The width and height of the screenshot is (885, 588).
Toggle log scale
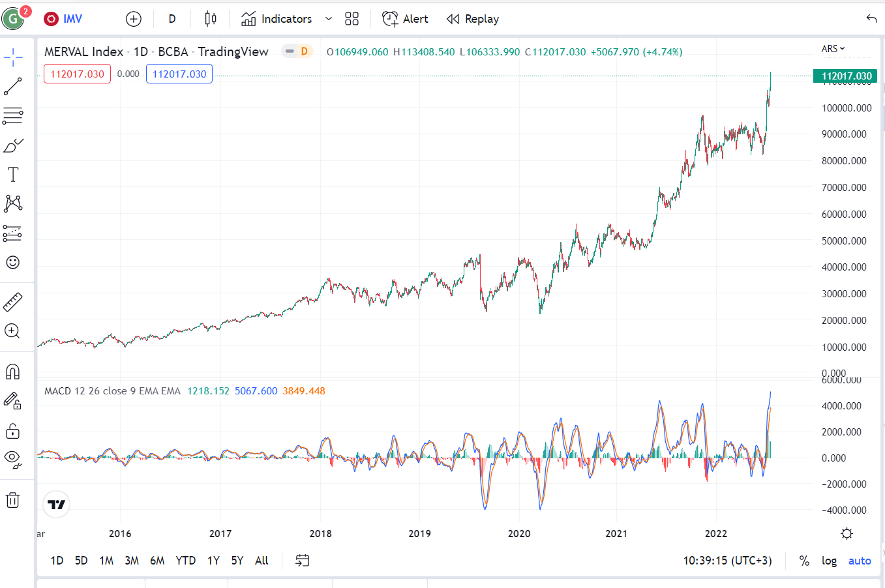pos(829,561)
